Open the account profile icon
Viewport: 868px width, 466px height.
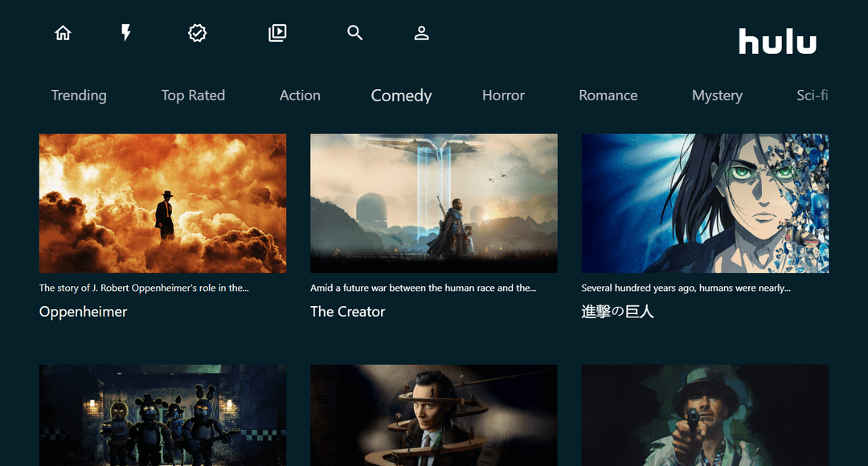pos(421,33)
